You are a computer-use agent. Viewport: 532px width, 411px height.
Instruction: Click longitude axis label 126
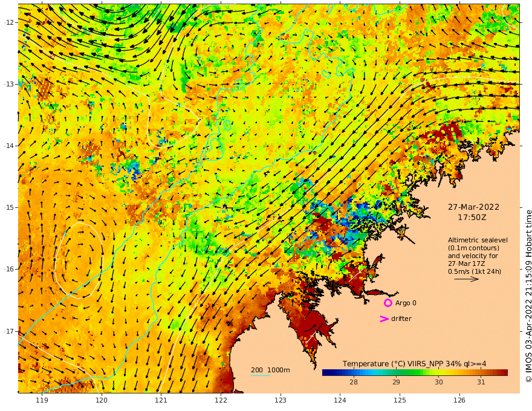[459, 401]
